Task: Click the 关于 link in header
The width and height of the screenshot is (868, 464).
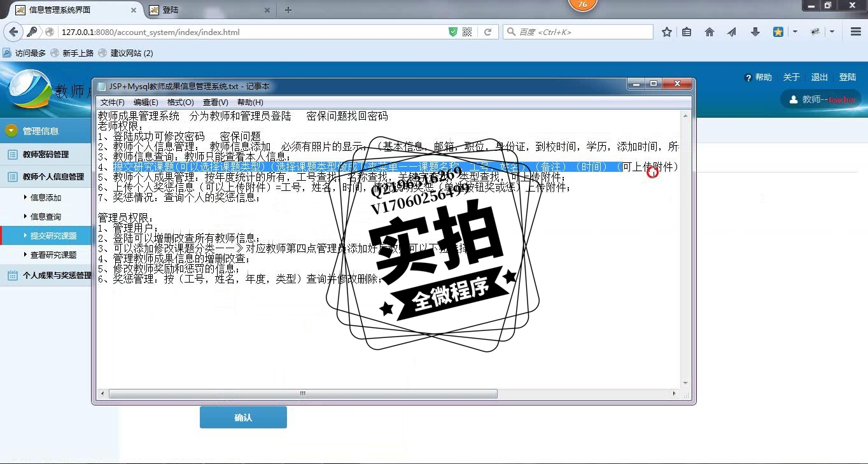Action: tap(792, 77)
